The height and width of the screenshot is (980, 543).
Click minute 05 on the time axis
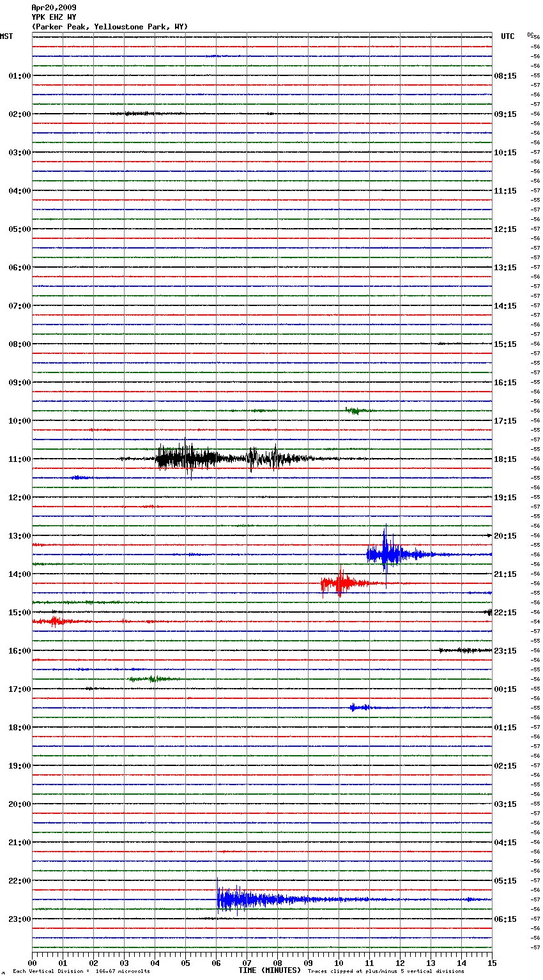[186, 963]
